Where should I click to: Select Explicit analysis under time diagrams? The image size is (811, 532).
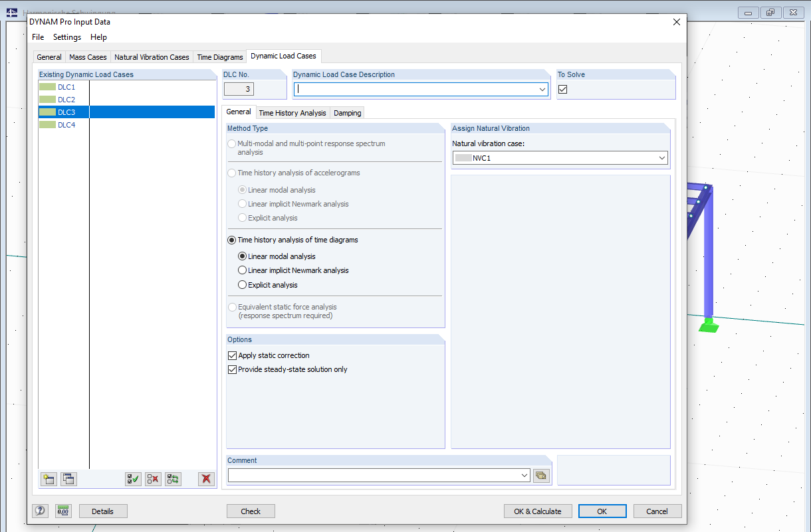(x=242, y=284)
